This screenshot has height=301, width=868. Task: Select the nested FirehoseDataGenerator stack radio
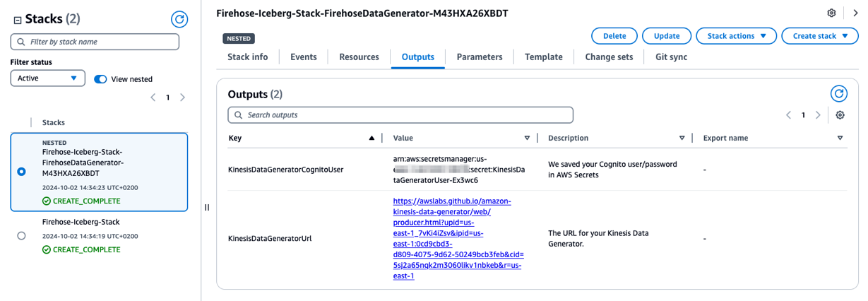point(21,172)
